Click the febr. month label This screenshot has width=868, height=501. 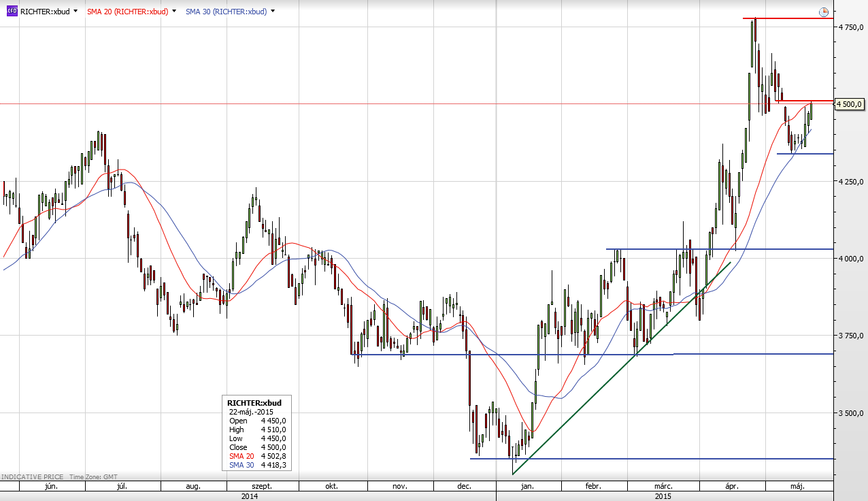[x=592, y=487]
